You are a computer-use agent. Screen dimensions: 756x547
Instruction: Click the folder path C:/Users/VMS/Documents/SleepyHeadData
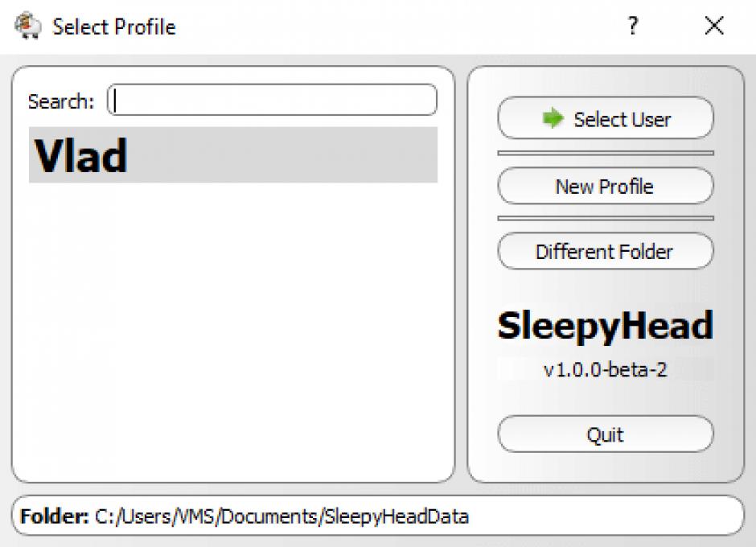[281, 516]
